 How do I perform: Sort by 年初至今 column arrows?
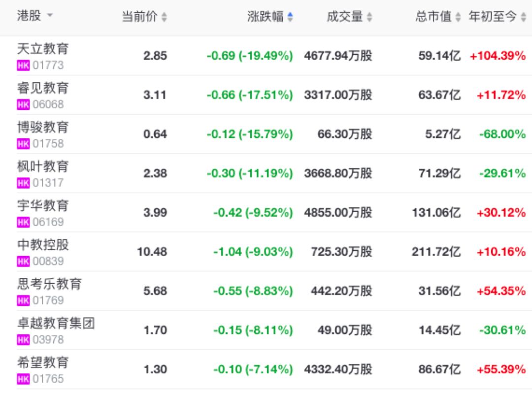pyautogui.click(x=524, y=17)
